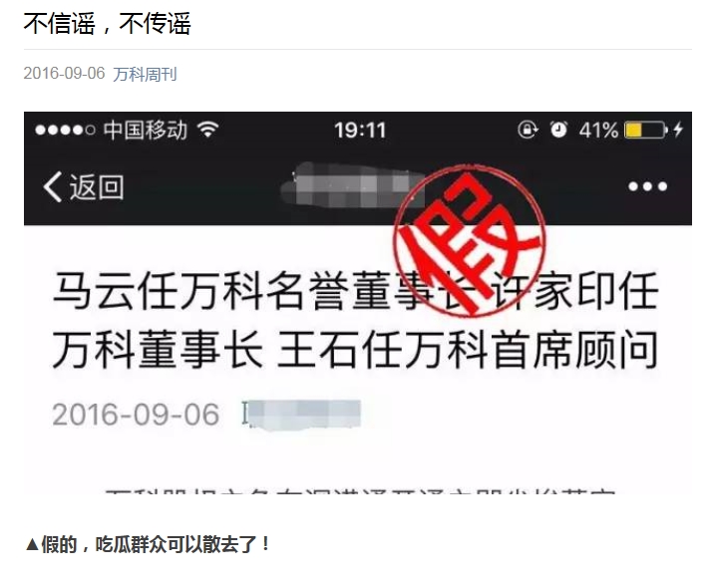Click the blurred title in navigation bar
The image size is (714, 588).
pyautogui.click(x=353, y=185)
